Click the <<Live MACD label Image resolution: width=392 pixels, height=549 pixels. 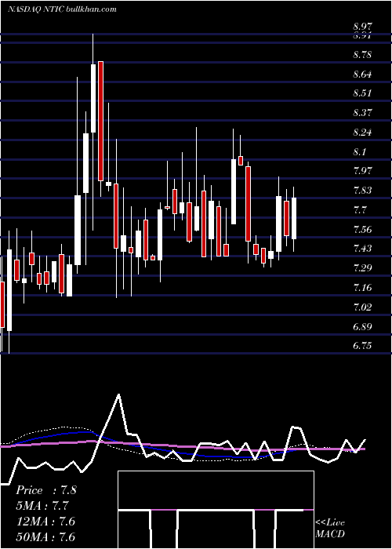point(330,529)
